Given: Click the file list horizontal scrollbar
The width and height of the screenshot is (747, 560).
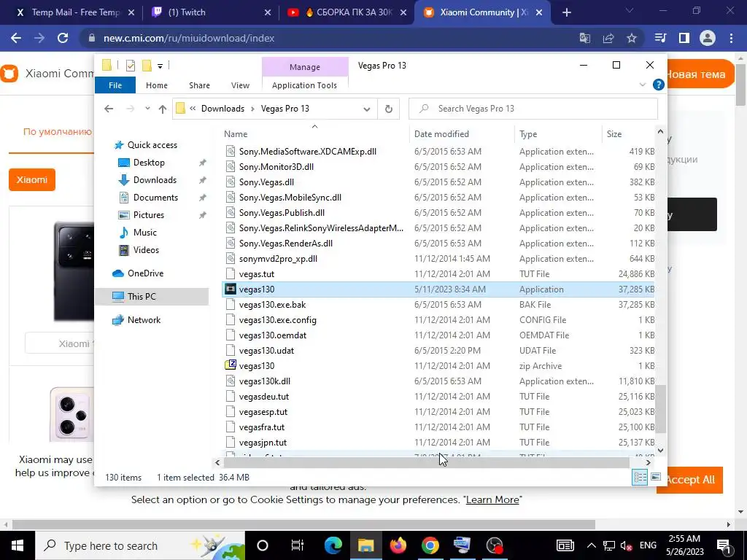Looking at the screenshot, I should (x=427, y=462).
